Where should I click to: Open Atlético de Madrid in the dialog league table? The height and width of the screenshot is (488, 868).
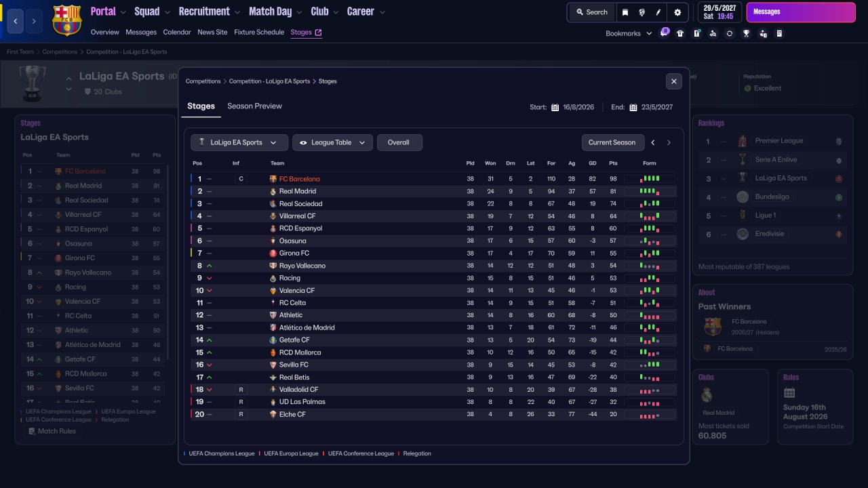coord(307,327)
